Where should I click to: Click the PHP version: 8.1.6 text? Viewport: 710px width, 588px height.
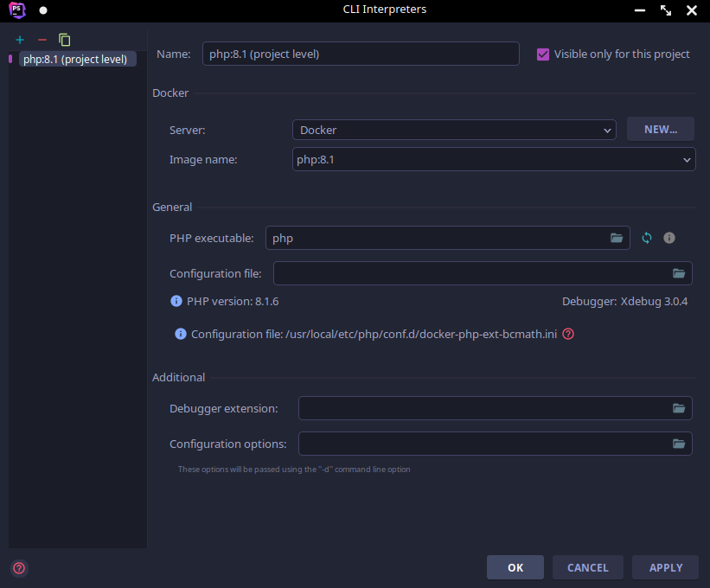click(x=233, y=302)
